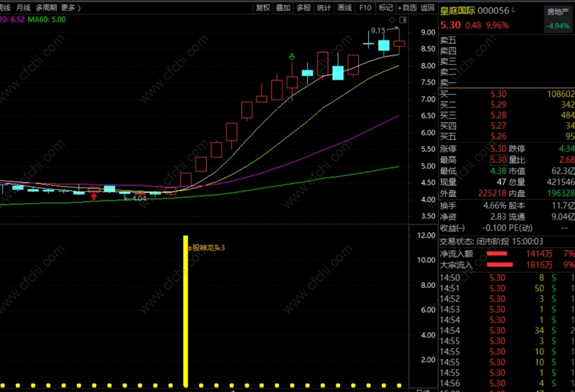Click the L marker beside stock code

click(513, 10)
